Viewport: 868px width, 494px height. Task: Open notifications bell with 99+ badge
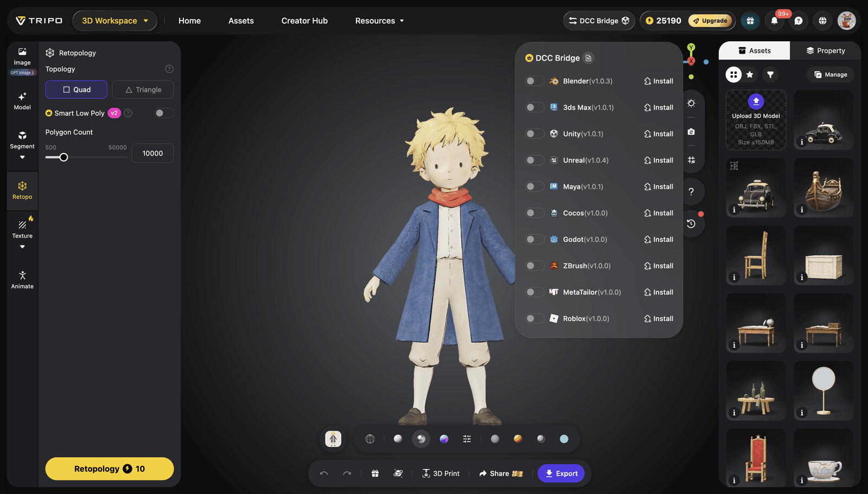(775, 21)
